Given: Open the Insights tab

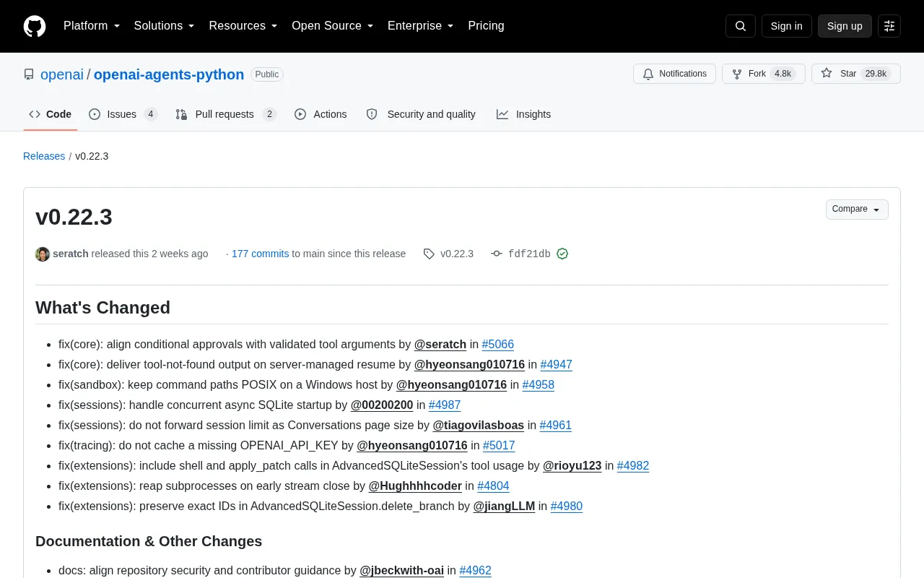Looking at the screenshot, I should (x=523, y=114).
